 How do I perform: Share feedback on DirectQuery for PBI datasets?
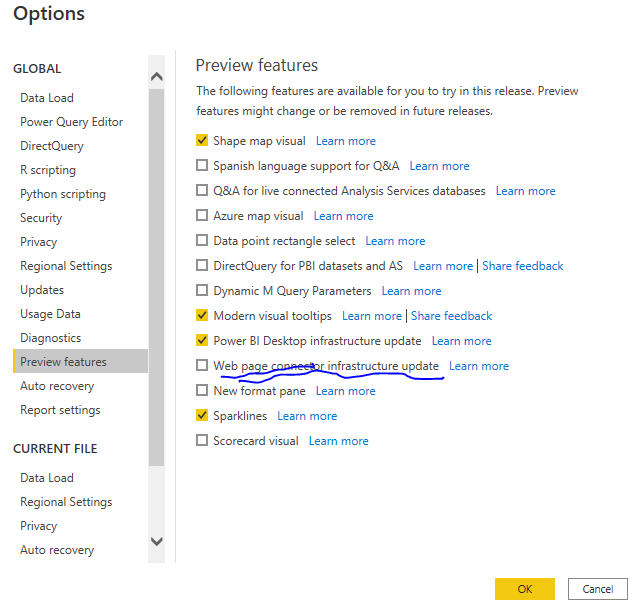(x=522, y=266)
